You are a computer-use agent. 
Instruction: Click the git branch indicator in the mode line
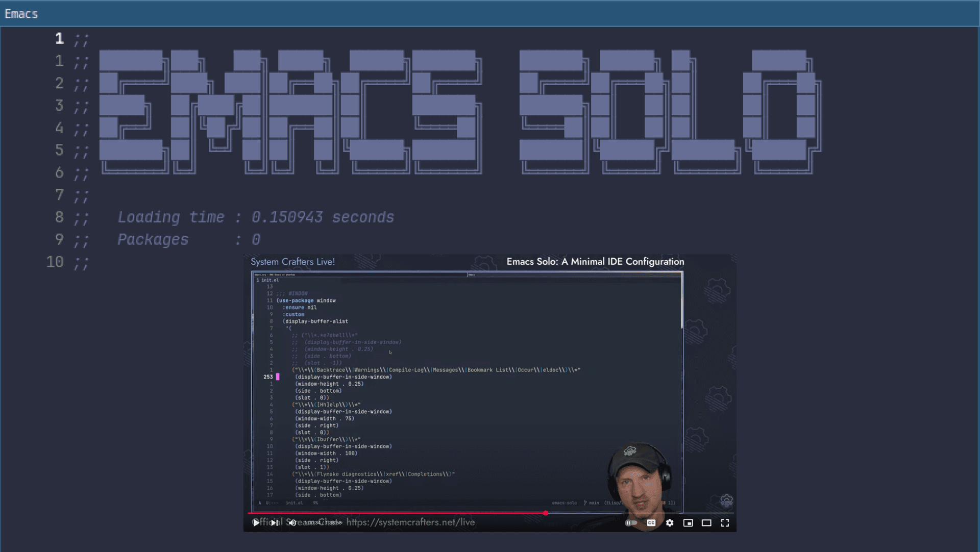point(593,503)
